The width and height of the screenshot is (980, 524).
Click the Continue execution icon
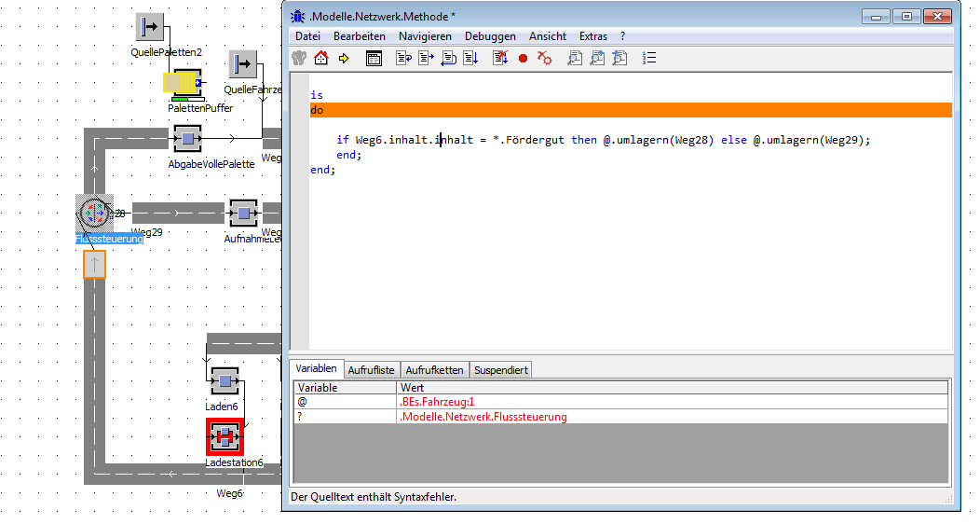[470, 58]
